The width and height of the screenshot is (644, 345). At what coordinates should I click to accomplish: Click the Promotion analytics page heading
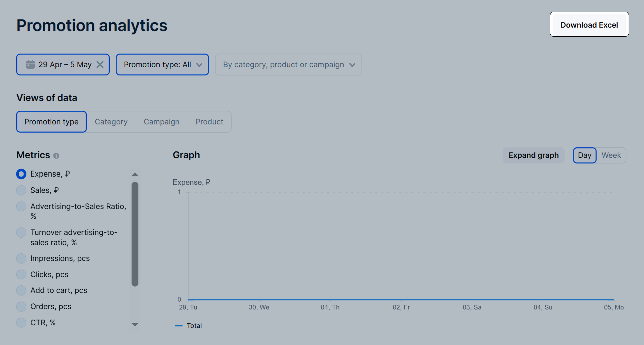pos(92,26)
